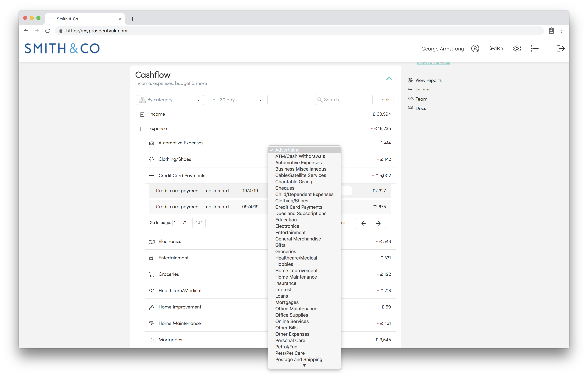The width and height of the screenshot is (588, 375).
Task: Open the 09/4/19 mastercard payment row
Action: 270,207
